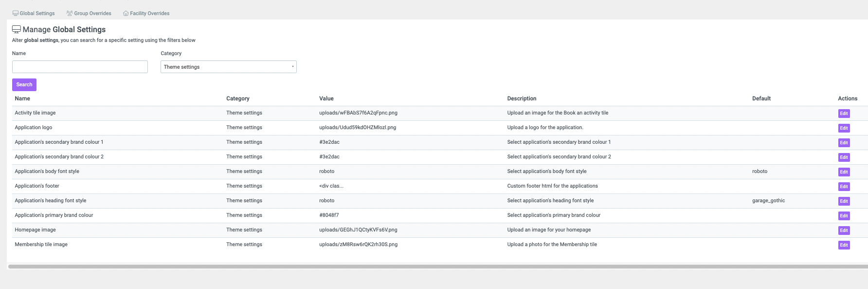Select the 'Application logo' name cell

(x=34, y=128)
